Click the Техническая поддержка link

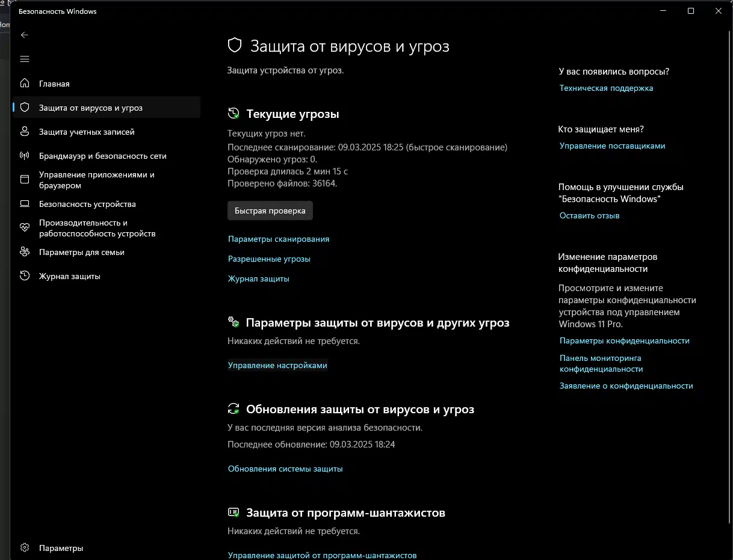coord(606,88)
